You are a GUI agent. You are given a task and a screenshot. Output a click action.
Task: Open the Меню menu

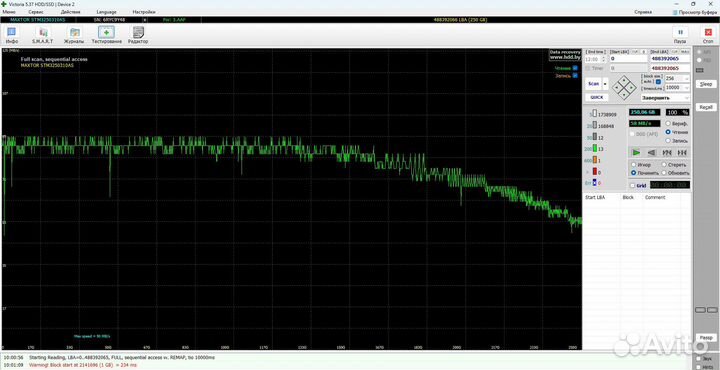point(9,11)
